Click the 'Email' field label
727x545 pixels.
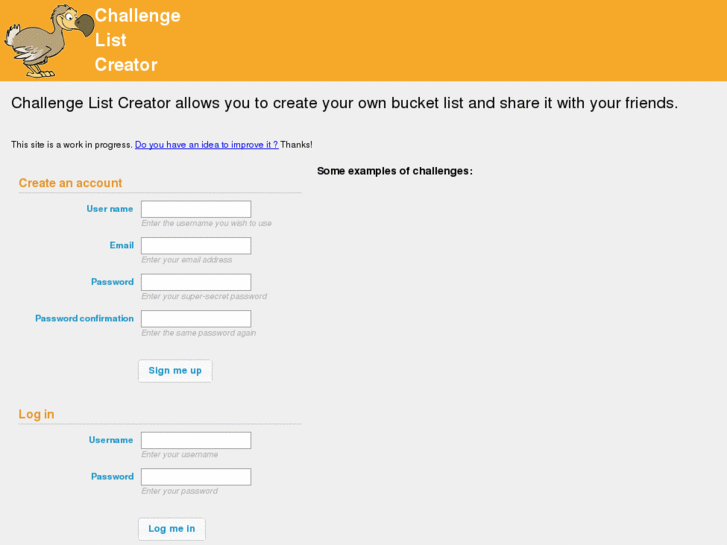tap(121, 245)
